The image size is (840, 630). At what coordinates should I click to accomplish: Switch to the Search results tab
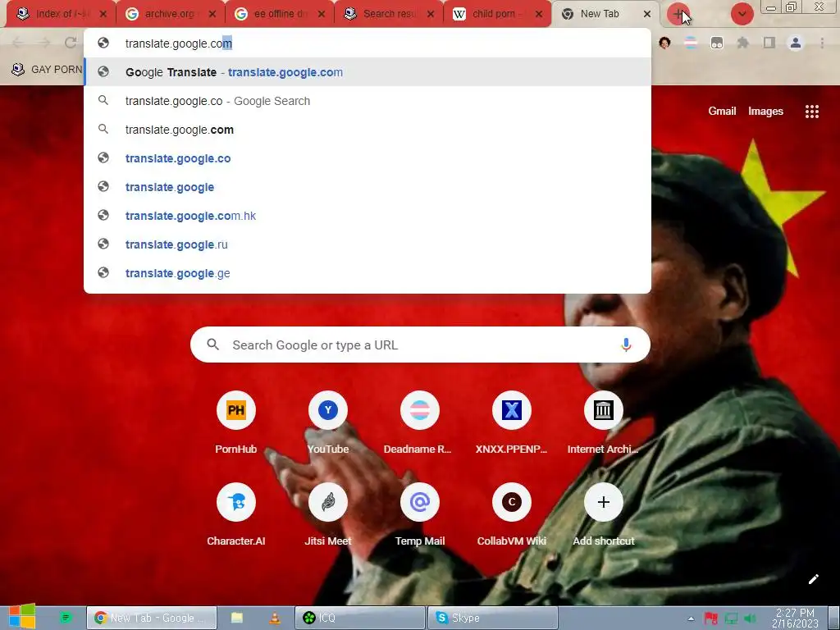[x=388, y=14]
